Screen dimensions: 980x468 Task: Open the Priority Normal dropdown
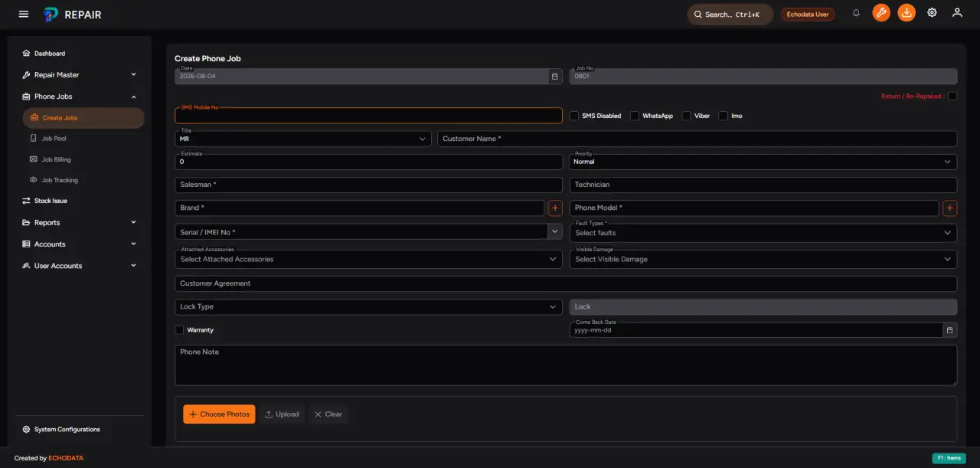[x=763, y=162]
